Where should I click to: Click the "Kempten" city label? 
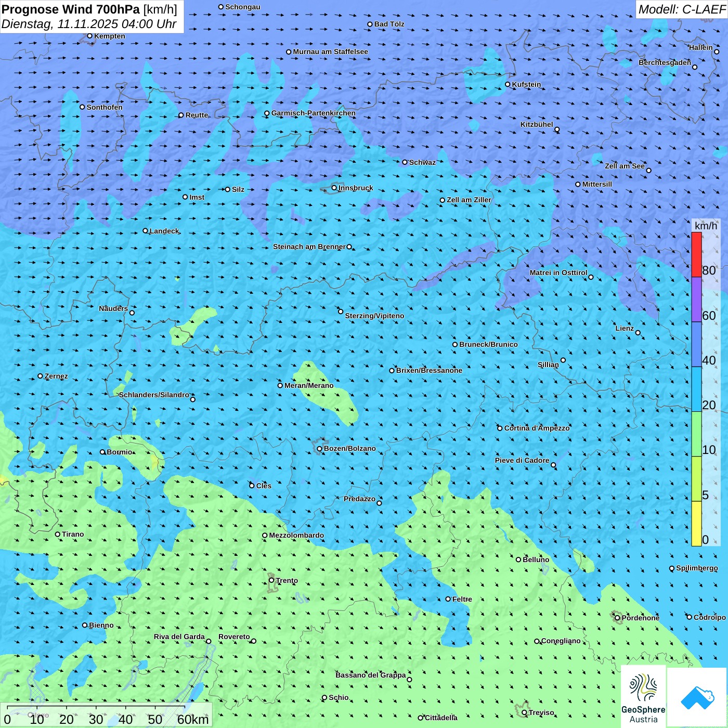click(109, 36)
